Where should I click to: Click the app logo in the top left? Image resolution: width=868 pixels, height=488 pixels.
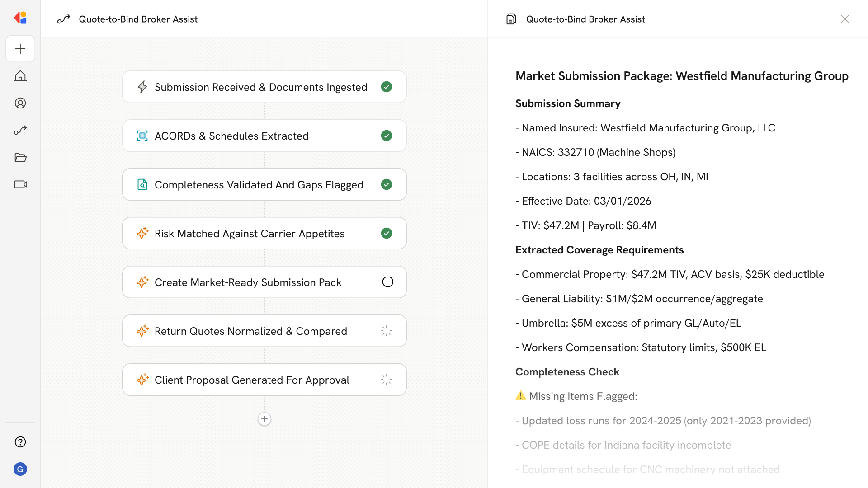coord(20,18)
